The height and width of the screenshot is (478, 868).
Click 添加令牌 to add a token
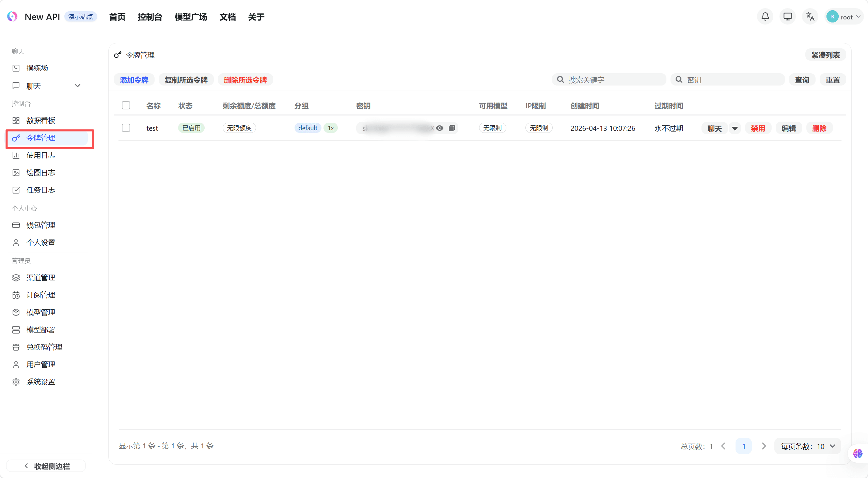point(134,80)
